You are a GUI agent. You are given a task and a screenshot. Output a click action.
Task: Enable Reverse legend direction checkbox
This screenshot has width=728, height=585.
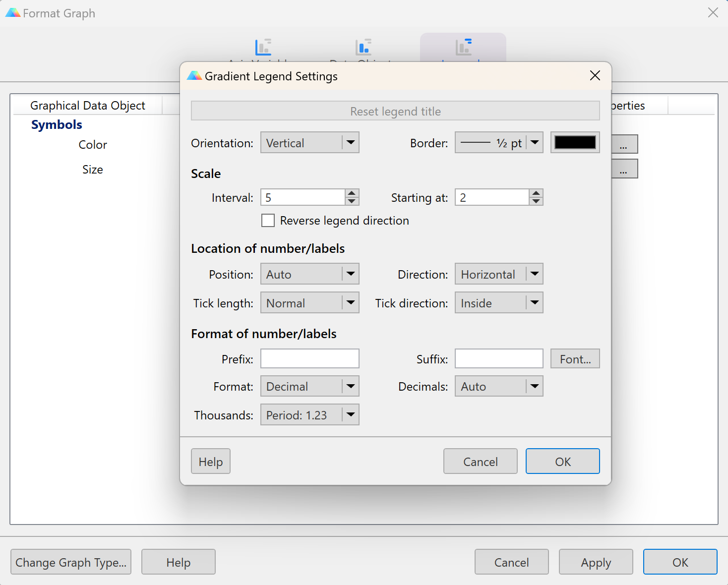click(268, 221)
